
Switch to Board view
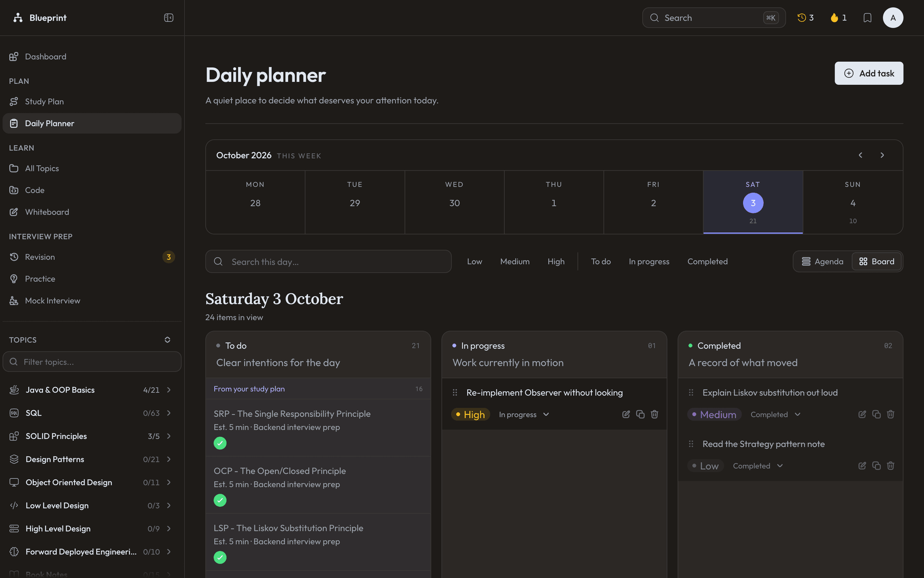[877, 262]
